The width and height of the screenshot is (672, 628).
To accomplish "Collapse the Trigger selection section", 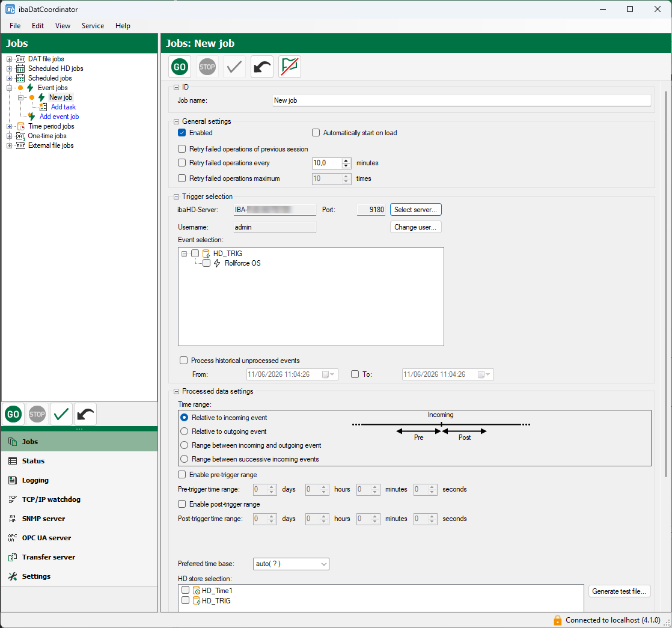I will pos(176,197).
